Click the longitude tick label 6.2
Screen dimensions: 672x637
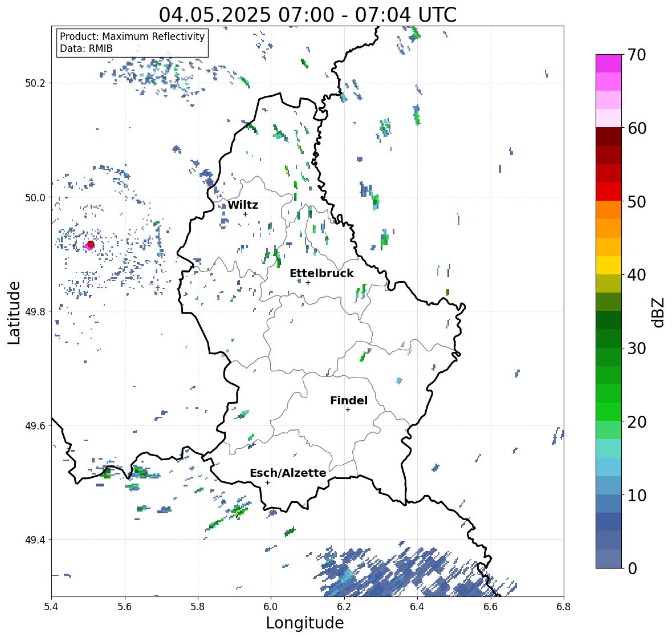(x=344, y=607)
